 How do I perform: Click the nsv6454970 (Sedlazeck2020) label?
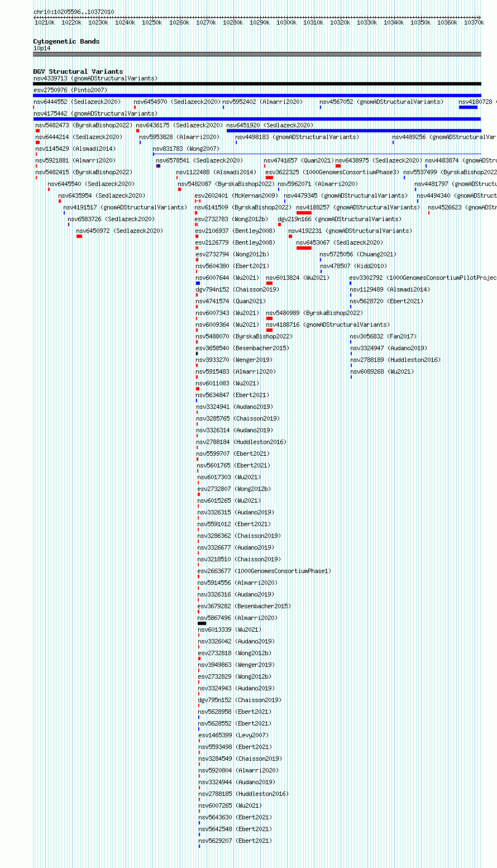tap(177, 102)
